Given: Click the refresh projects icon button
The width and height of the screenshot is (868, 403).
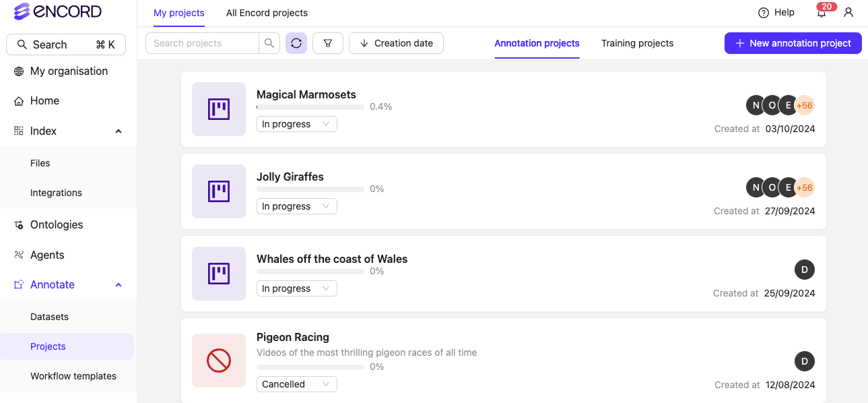Looking at the screenshot, I should (296, 43).
